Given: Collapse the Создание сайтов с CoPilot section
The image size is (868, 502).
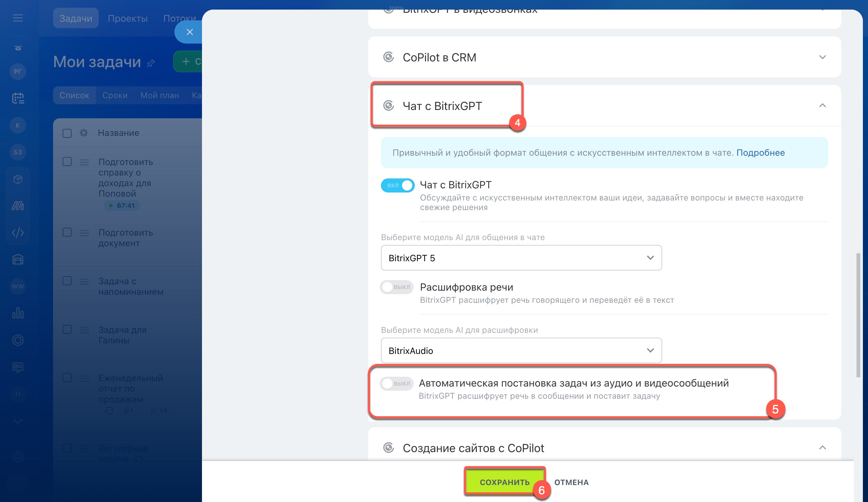Looking at the screenshot, I should click(822, 448).
